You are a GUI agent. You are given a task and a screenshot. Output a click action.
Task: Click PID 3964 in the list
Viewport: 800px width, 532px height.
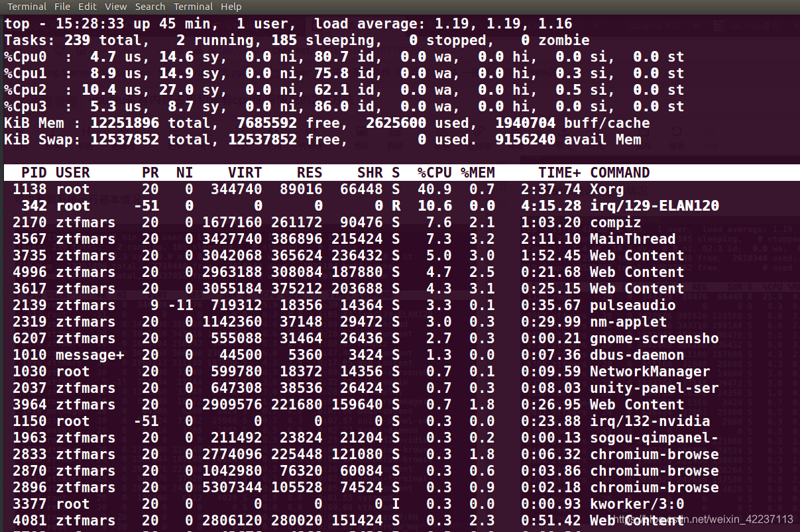pos(30,405)
